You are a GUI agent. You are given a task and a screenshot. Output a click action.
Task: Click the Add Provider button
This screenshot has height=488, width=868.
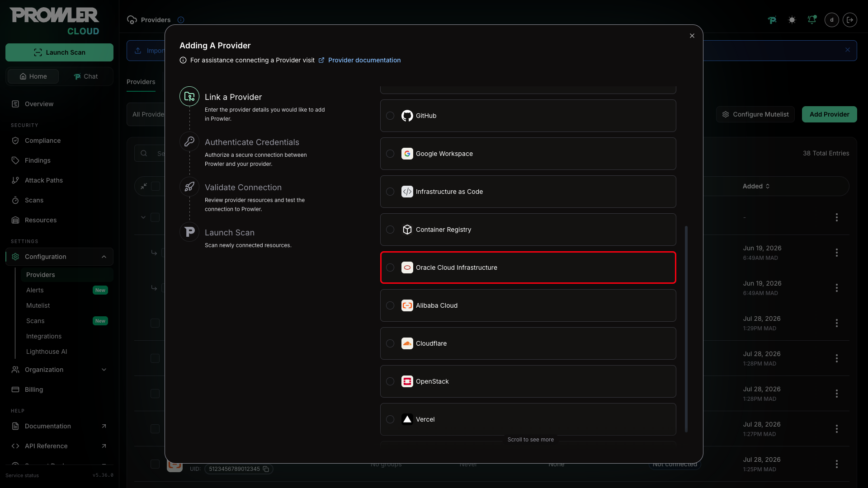[829, 114]
